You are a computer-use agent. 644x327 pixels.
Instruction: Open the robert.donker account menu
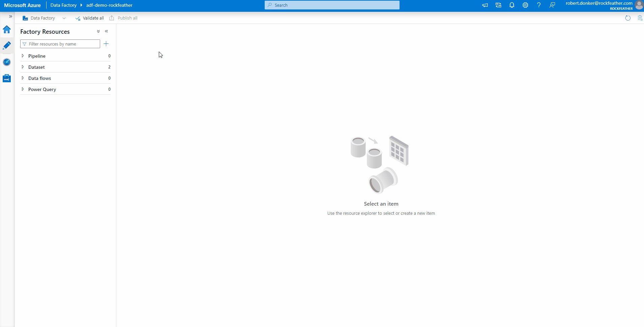coord(599,5)
